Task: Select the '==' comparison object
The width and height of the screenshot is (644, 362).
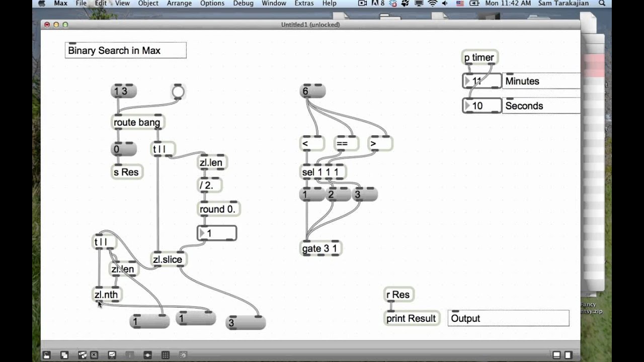Action: 346,144
